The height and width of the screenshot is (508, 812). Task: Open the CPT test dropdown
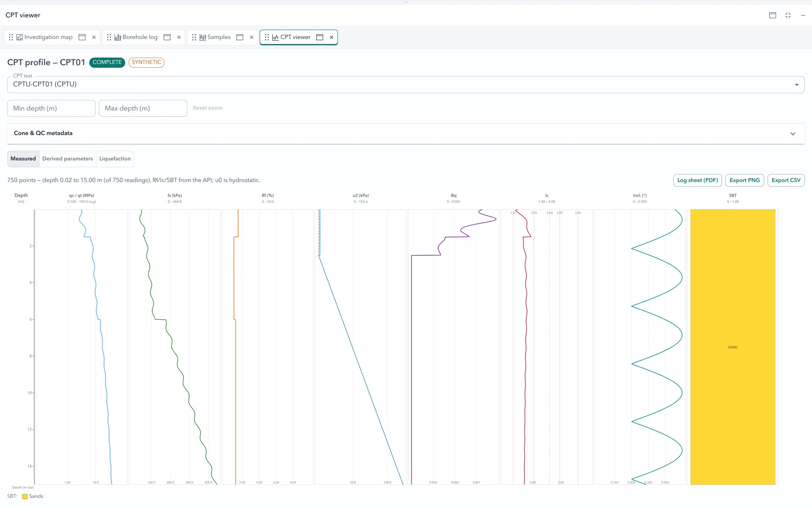click(x=406, y=84)
